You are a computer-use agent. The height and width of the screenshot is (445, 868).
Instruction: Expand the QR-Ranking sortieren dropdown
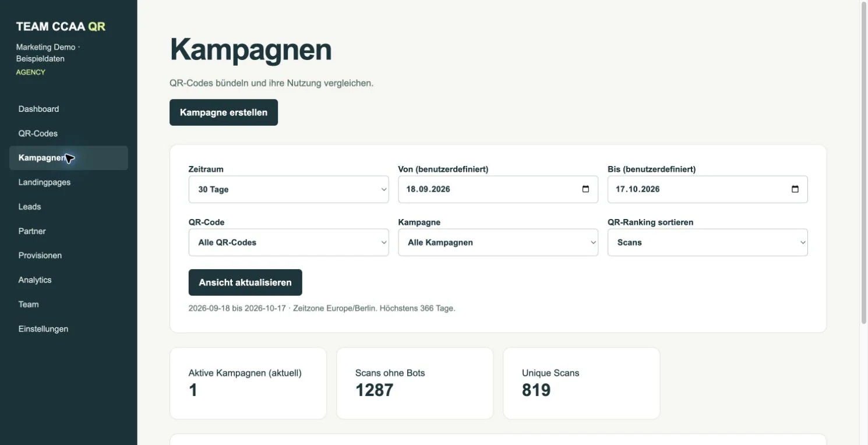(708, 242)
